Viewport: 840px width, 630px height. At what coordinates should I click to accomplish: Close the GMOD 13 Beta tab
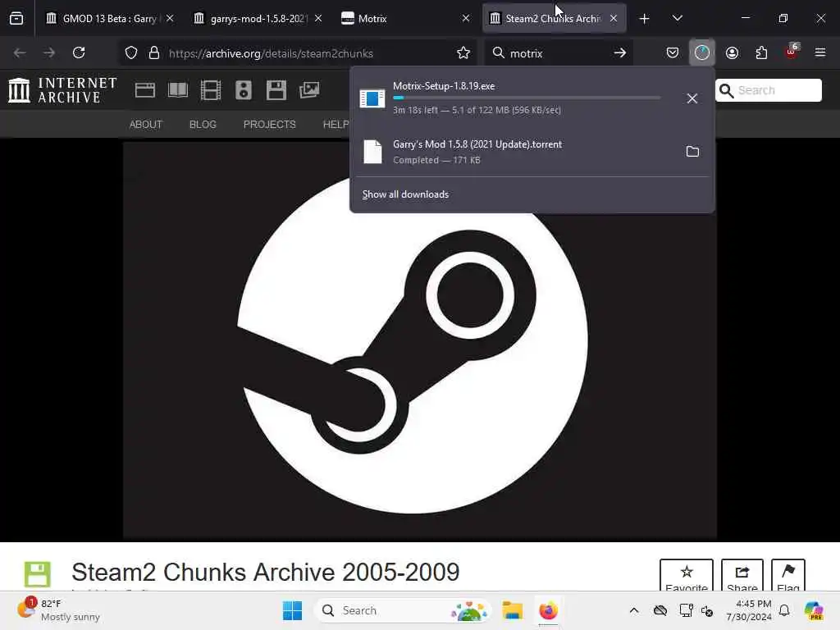coord(170,19)
